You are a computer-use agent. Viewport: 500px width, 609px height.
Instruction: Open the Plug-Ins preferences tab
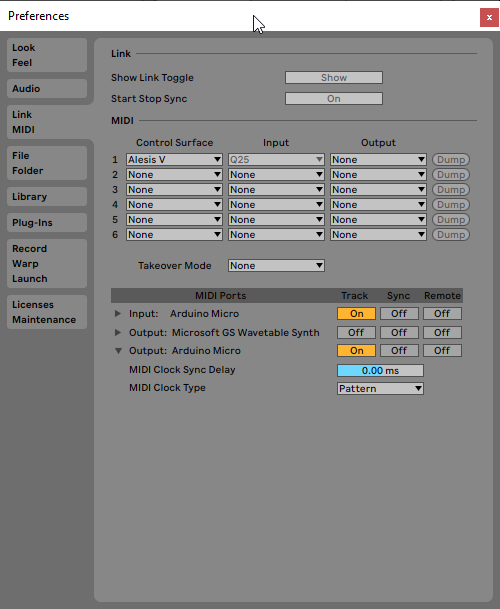point(47,223)
